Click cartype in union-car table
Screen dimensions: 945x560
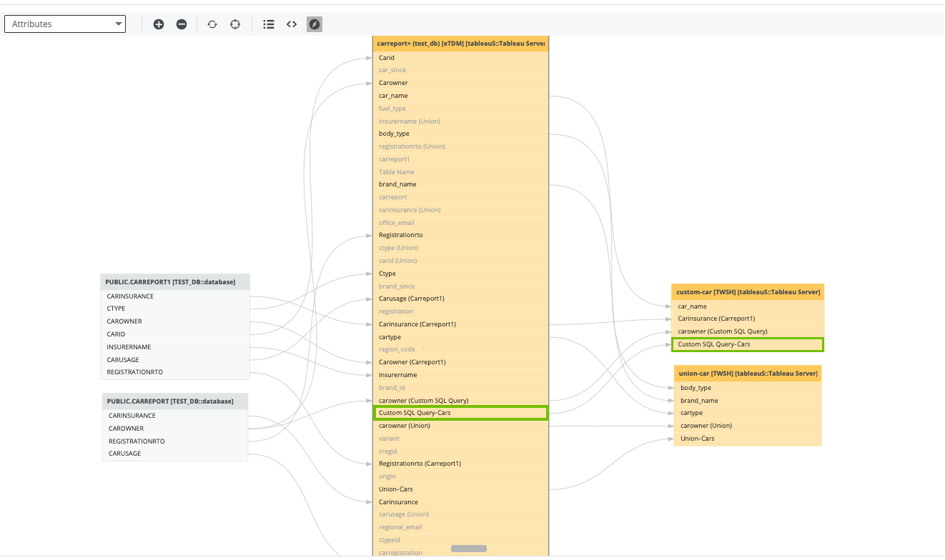coord(748,413)
